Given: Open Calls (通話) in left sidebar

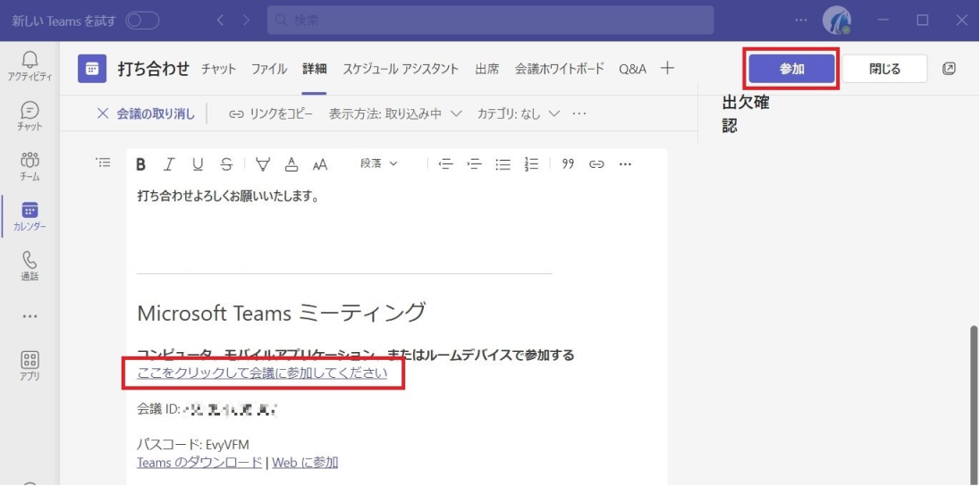Looking at the screenshot, I should point(30,266).
